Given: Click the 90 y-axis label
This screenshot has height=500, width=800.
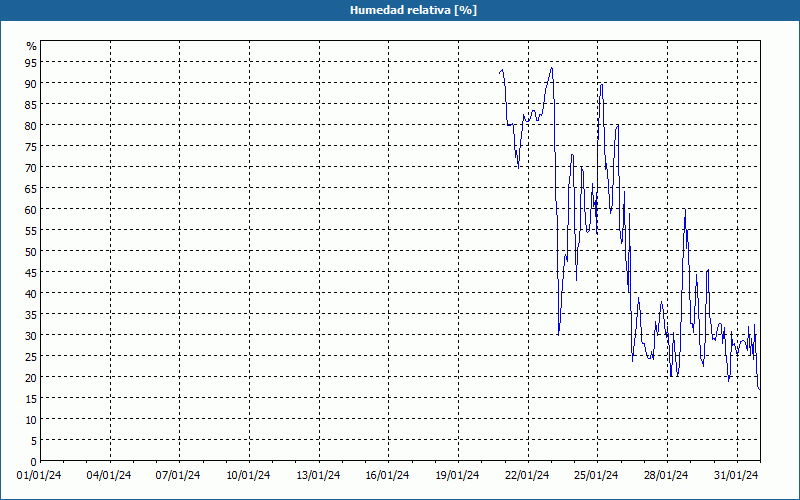Looking at the screenshot, I should coord(31,83).
